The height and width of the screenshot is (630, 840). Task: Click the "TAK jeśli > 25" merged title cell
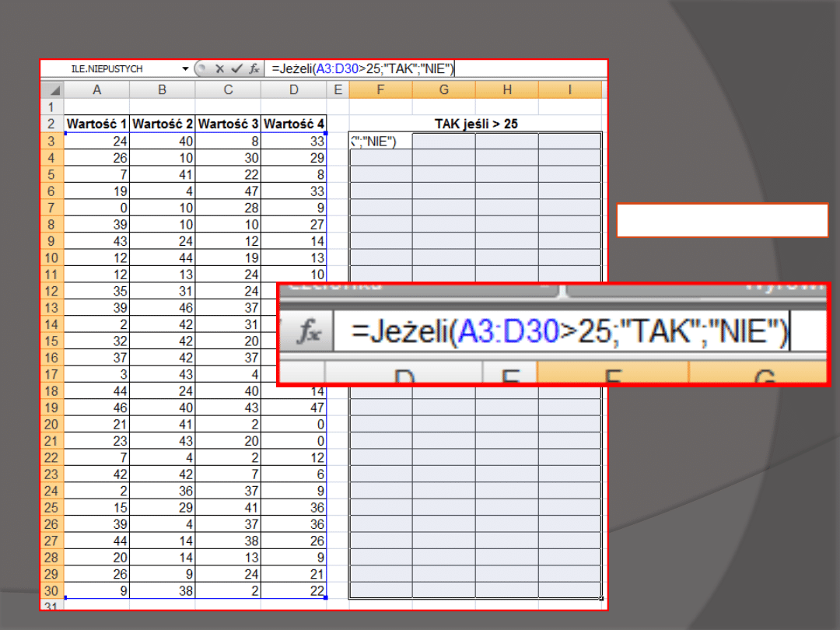click(475, 124)
